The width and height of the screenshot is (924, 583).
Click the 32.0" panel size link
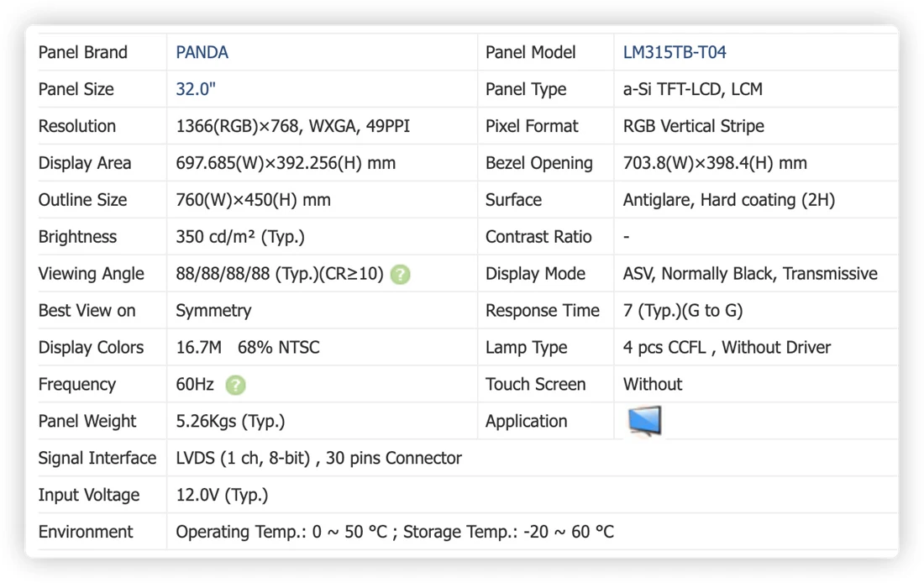click(196, 89)
